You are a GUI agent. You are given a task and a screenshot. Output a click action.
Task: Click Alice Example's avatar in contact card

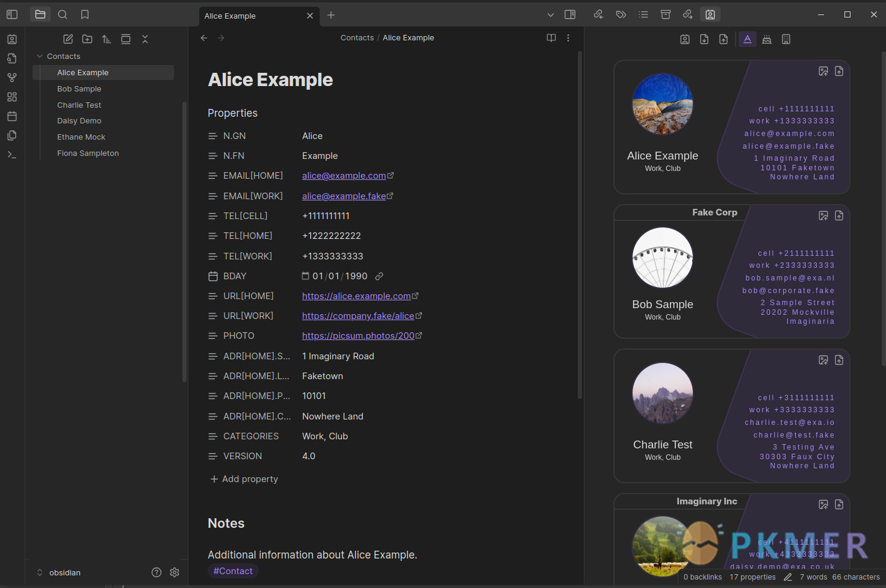coord(663,104)
